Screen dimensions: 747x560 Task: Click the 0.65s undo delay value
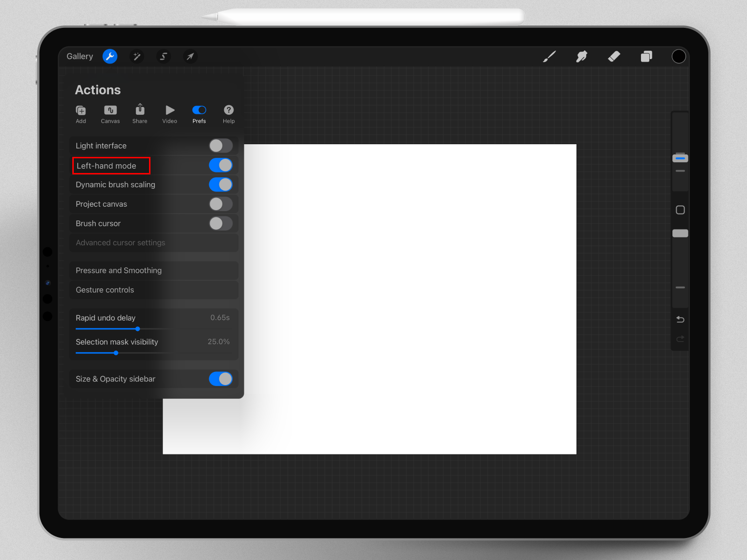pyautogui.click(x=220, y=318)
